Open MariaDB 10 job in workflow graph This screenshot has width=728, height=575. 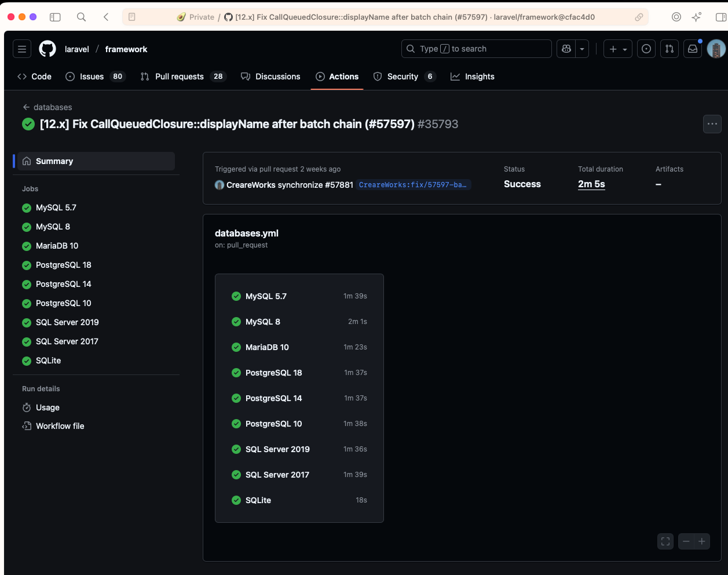(x=299, y=347)
